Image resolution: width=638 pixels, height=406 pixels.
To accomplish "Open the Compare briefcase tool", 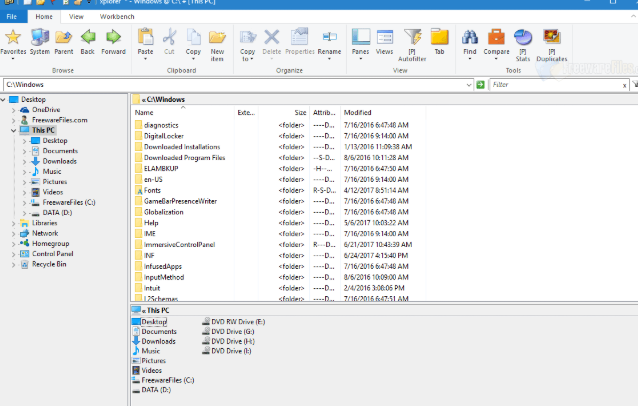I will pyautogui.click(x=496, y=37).
